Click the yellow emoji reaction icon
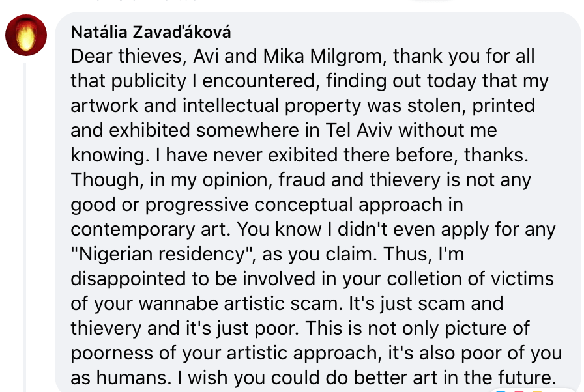This screenshot has height=392, width=584. pos(538,389)
